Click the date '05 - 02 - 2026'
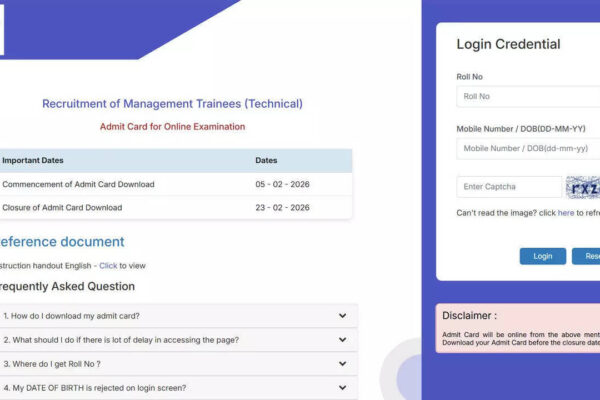The width and height of the screenshot is (600, 400). click(x=282, y=184)
